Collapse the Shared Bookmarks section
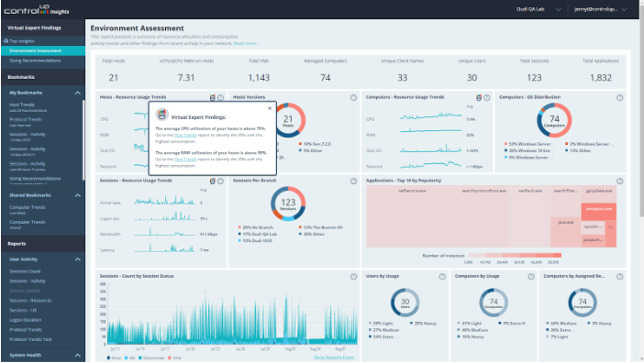The image size is (644, 363). [78, 195]
